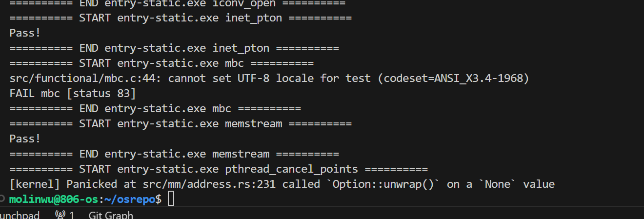
Task: Click the forwarded ports antenna icon
Action: 60,215
